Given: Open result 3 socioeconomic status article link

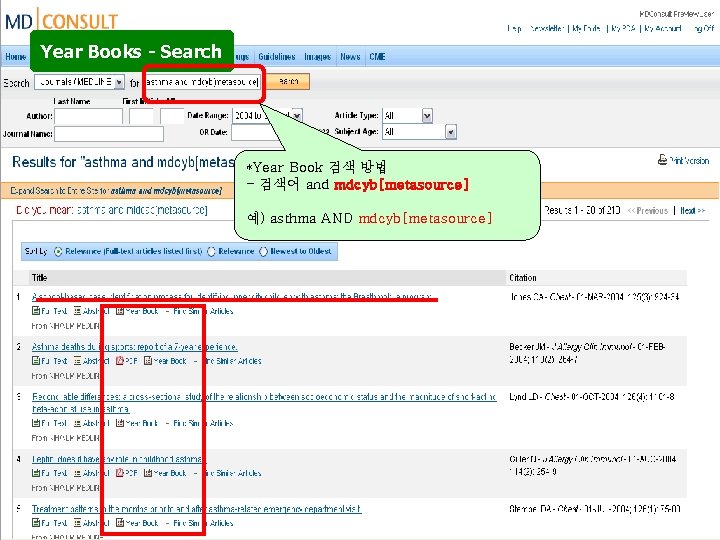Looking at the screenshot, I should tap(264, 403).
